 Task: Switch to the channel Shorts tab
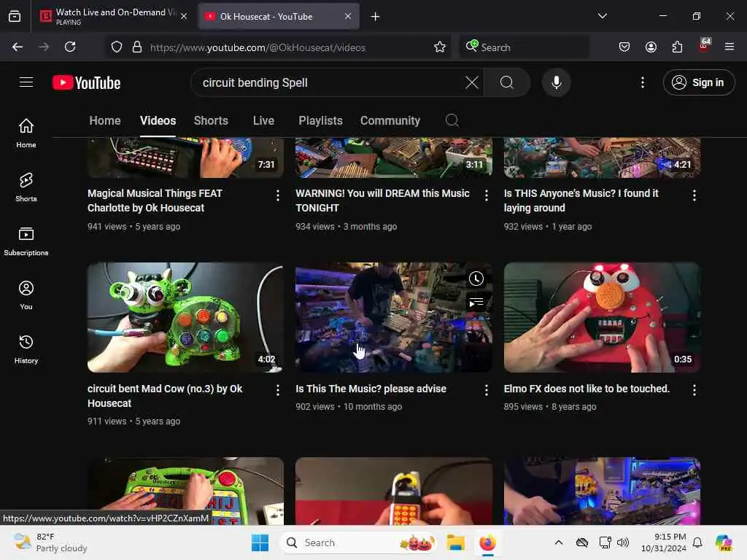point(211,120)
